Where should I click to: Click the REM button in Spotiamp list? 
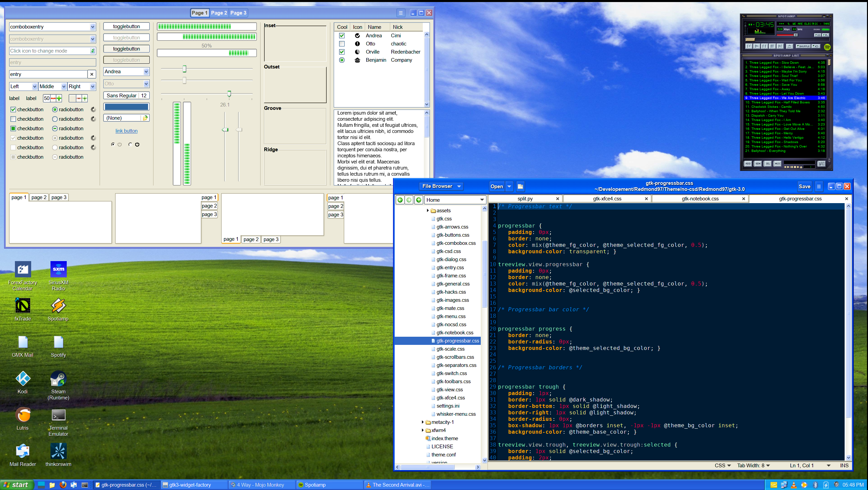758,164
